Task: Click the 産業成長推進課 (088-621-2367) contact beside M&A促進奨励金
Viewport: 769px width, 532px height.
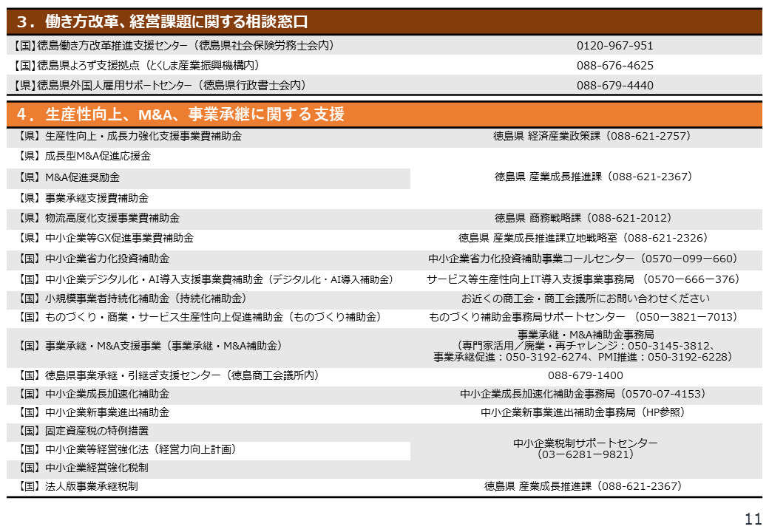Action: pyautogui.click(x=593, y=177)
